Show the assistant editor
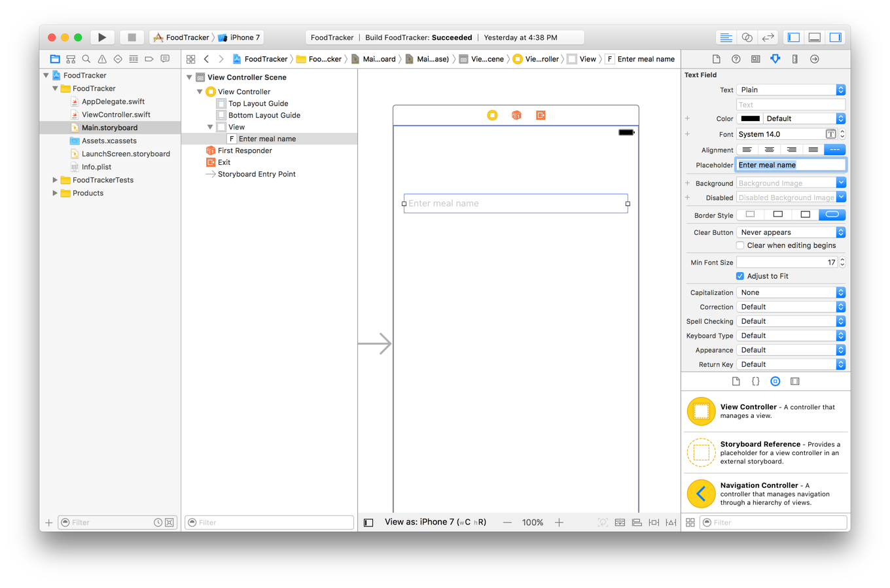The width and height of the screenshot is (890, 588). [747, 37]
